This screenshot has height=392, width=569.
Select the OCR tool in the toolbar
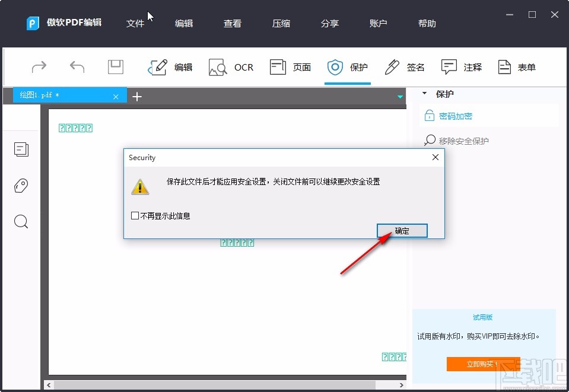(231, 67)
